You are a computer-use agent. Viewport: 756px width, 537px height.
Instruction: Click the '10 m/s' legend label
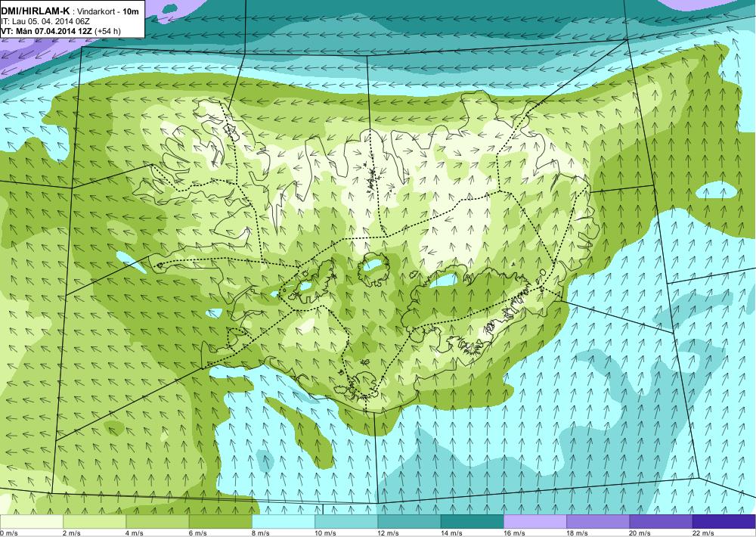[x=325, y=533]
